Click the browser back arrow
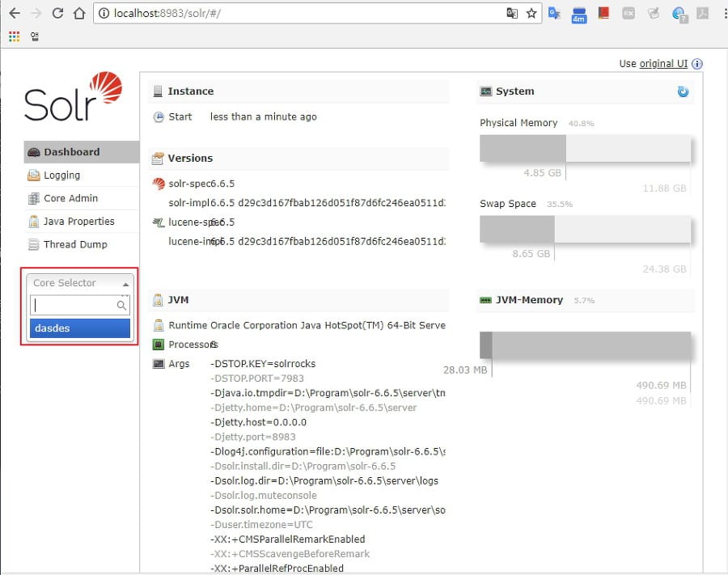 point(15,13)
